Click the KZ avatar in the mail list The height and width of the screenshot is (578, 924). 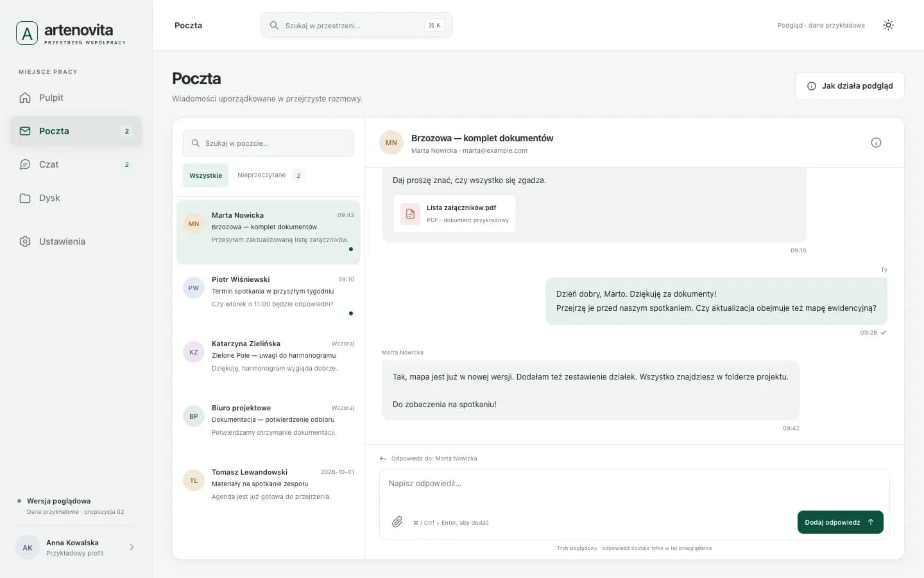click(x=194, y=352)
